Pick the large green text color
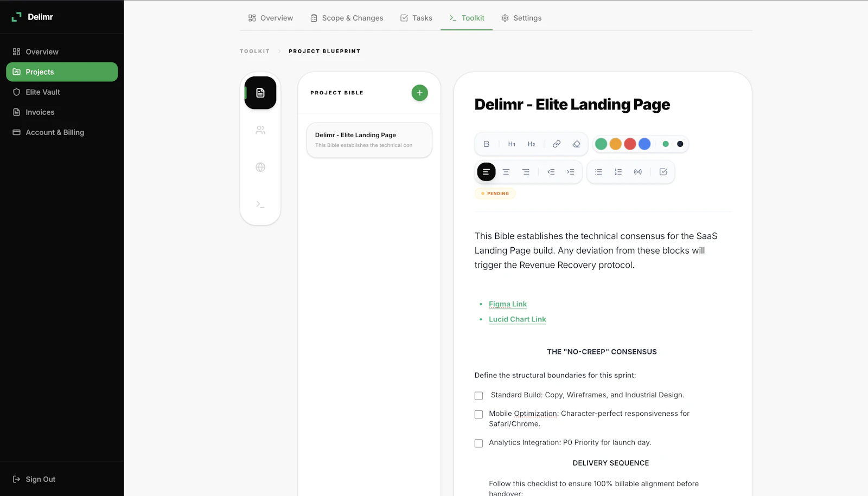868x496 pixels. click(x=601, y=144)
